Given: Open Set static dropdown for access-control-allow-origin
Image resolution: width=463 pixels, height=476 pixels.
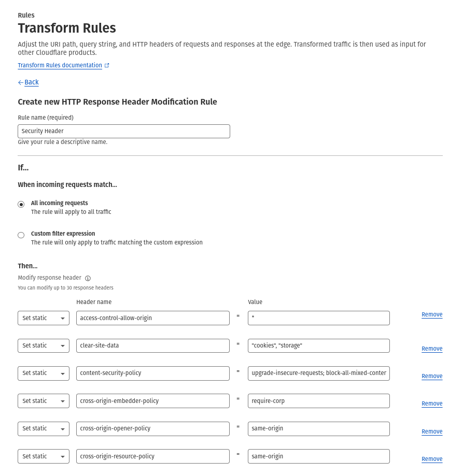Looking at the screenshot, I should 44,318.
